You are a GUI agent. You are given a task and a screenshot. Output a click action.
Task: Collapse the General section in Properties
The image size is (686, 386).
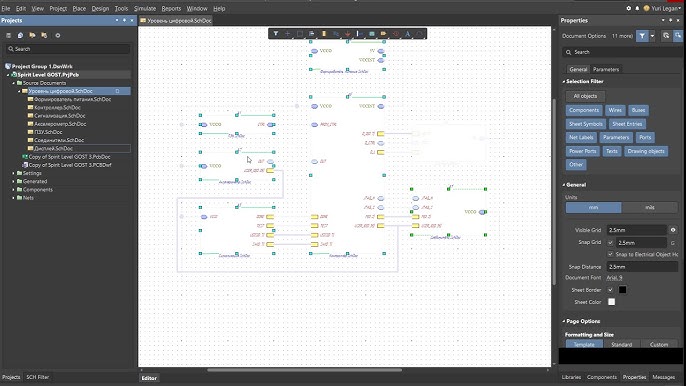tap(564, 185)
